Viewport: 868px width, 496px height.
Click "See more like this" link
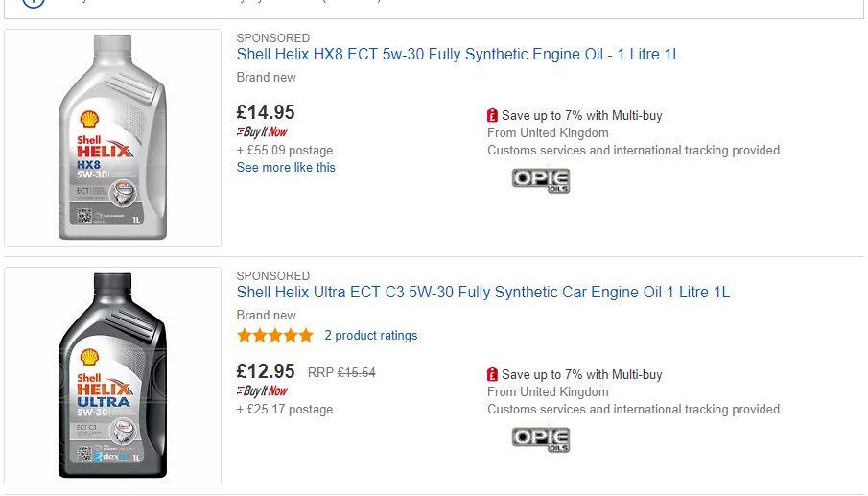click(286, 167)
